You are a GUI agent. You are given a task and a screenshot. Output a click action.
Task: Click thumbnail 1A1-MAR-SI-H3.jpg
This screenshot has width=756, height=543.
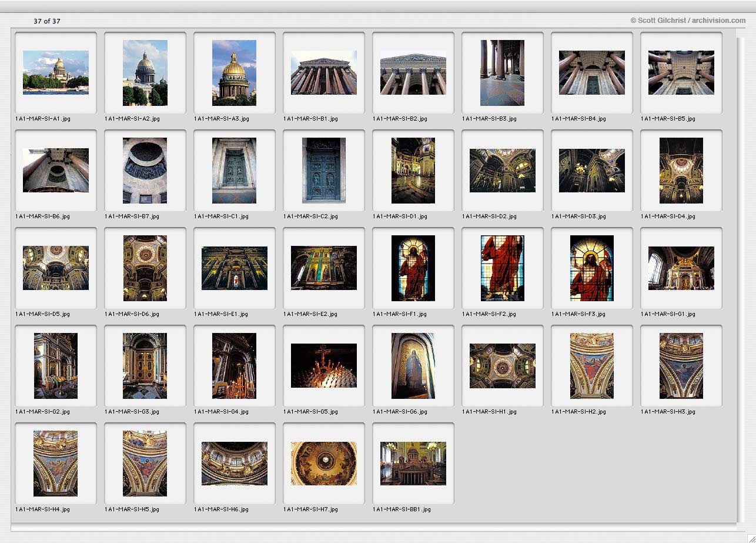click(681, 365)
